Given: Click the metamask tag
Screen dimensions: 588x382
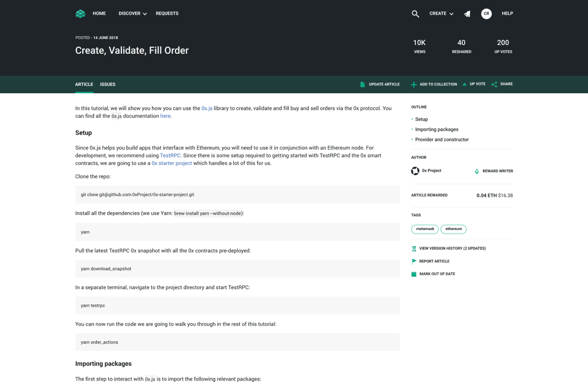Looking at the screenshot, I should (x=425, y=229).
